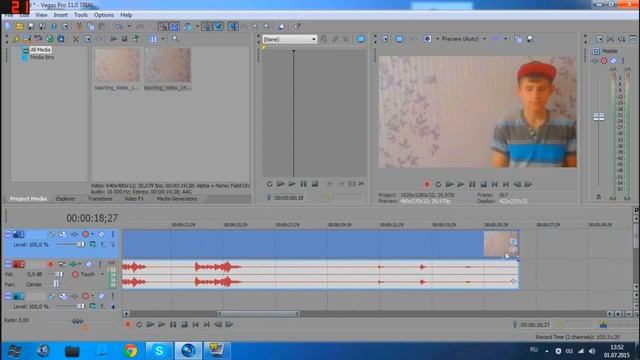Switch to the Media Generators tab
This screenshot has height=360, width=640.
point(177,199)
